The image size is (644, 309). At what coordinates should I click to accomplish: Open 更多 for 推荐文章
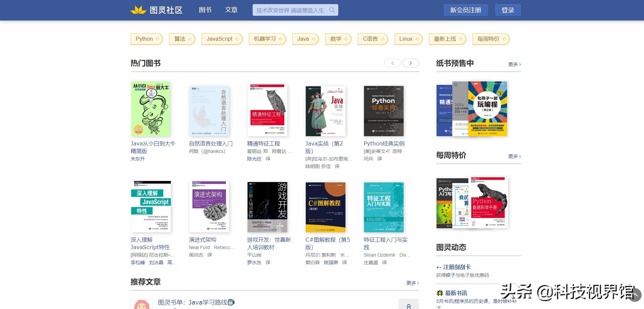[413, 283]
